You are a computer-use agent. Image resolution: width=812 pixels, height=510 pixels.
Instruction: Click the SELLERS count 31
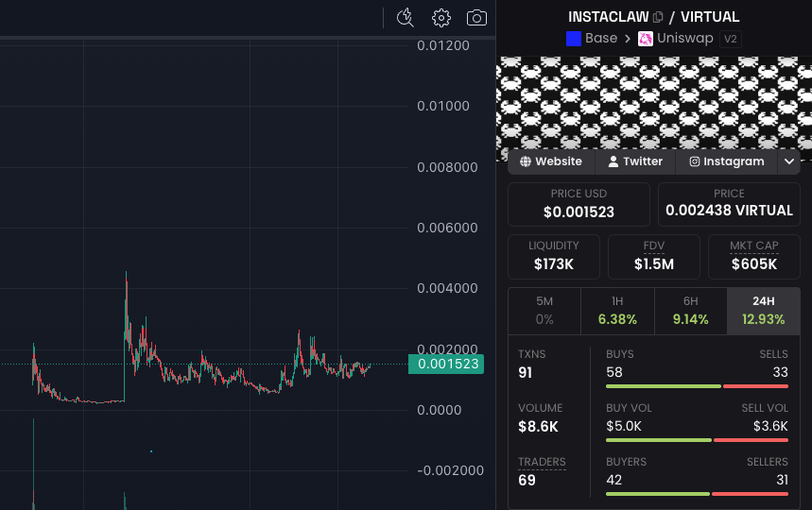782,480
